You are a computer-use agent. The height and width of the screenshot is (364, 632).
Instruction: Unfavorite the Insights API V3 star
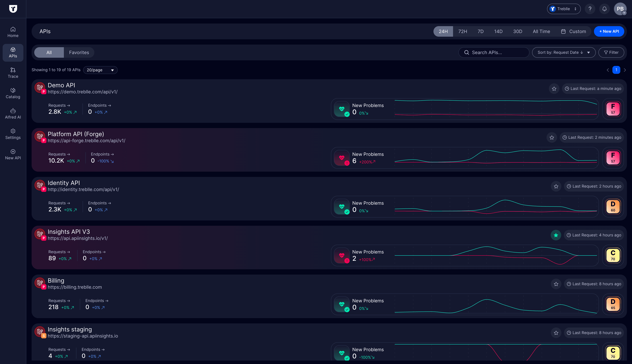point(556,235)
